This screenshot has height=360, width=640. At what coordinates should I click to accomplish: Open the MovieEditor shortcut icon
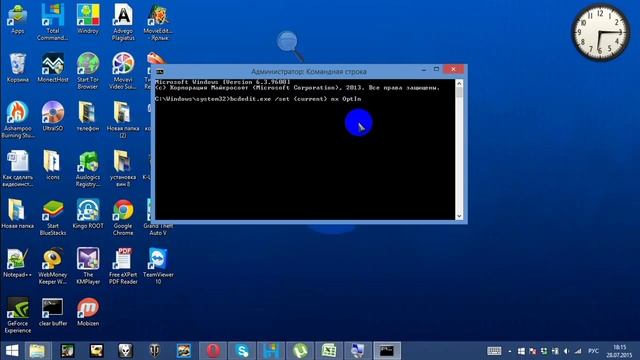tap(158, 22)
